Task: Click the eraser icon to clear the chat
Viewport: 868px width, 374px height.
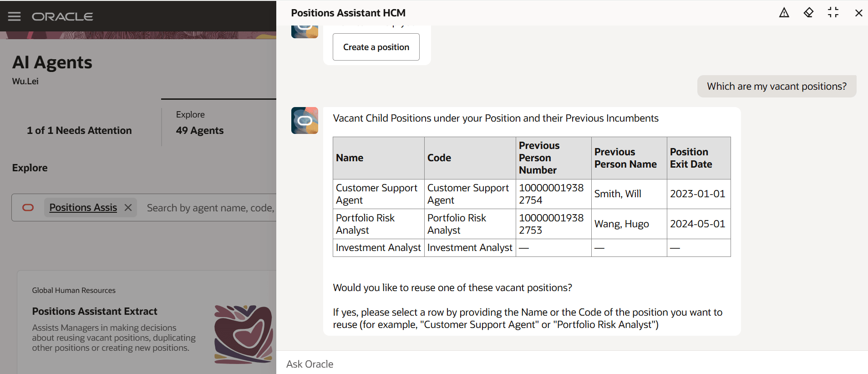Action: point(808,13)
